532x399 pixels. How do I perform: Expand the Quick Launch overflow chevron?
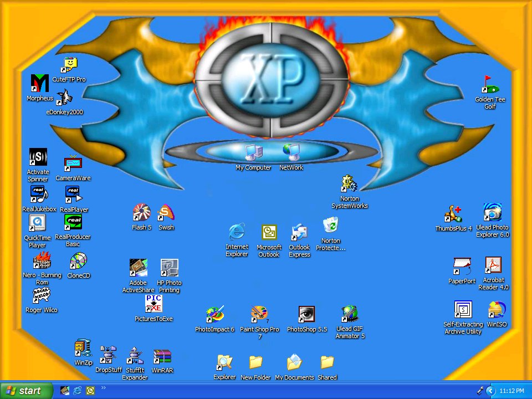104,388
